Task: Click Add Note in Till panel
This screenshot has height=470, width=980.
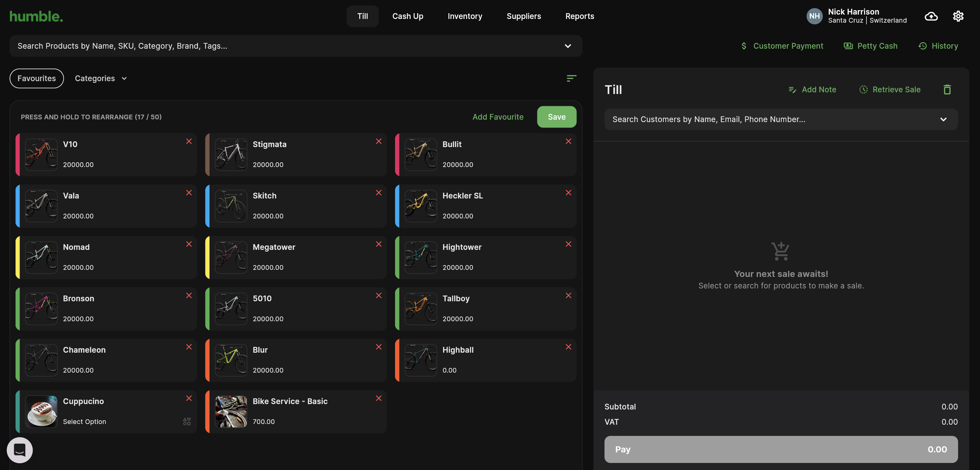Action: pyautogui.click(x=812, y=89)
